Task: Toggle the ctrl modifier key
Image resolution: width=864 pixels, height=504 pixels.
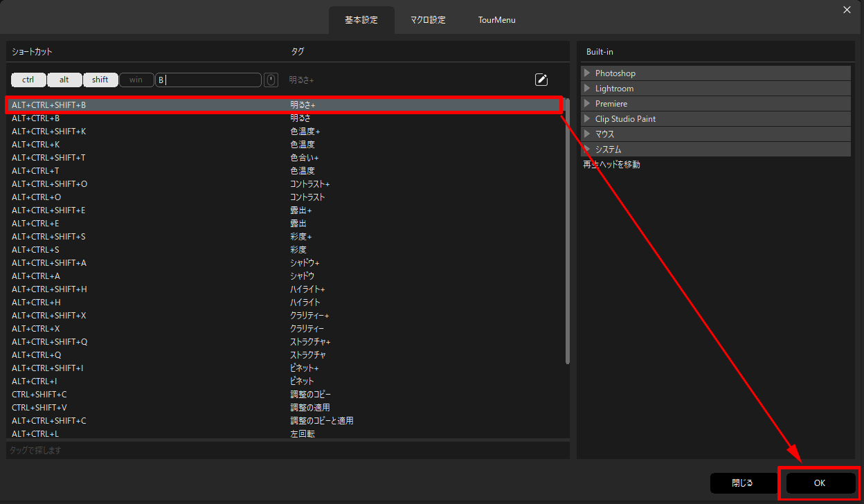Action: pyautogui.click(x=28, y=80)
